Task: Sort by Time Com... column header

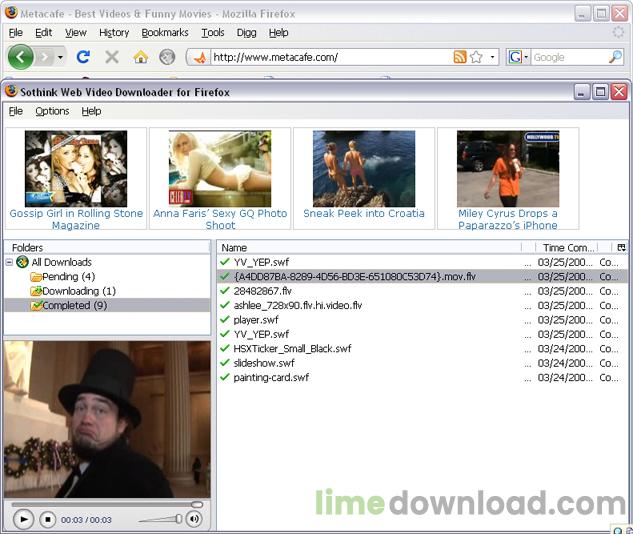Action: point(567,248)
